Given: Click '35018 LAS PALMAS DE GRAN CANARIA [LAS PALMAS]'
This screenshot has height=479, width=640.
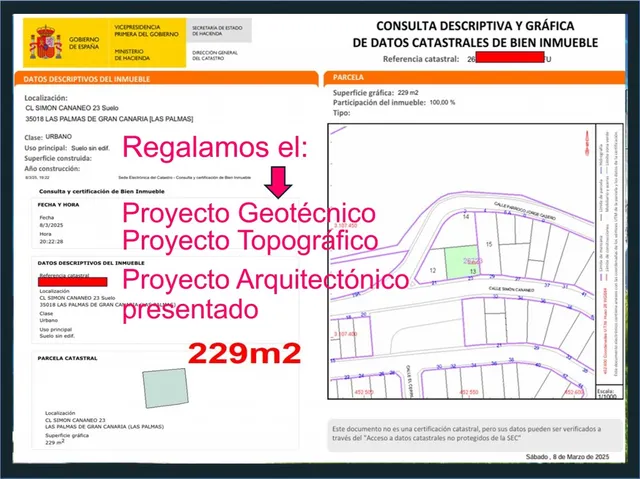Looking at the screenshot, I should (x=109, y=119).
